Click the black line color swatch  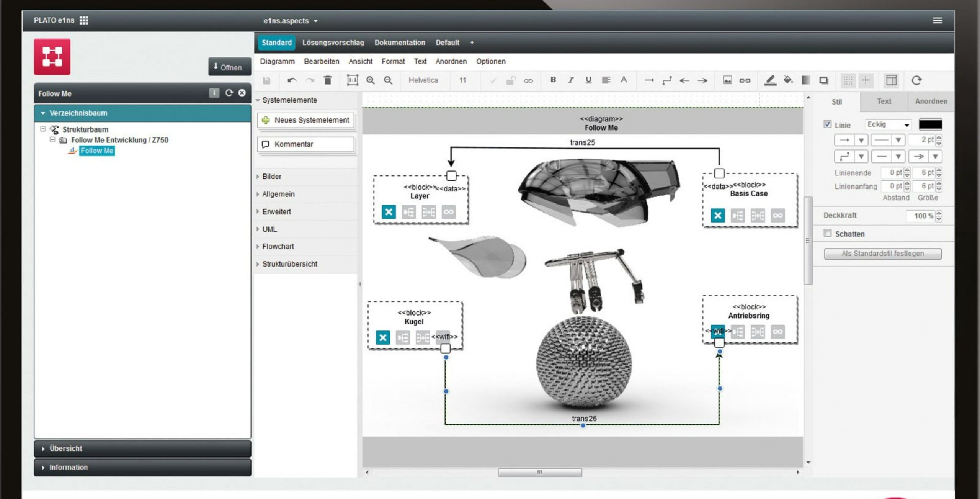[930, 125]
